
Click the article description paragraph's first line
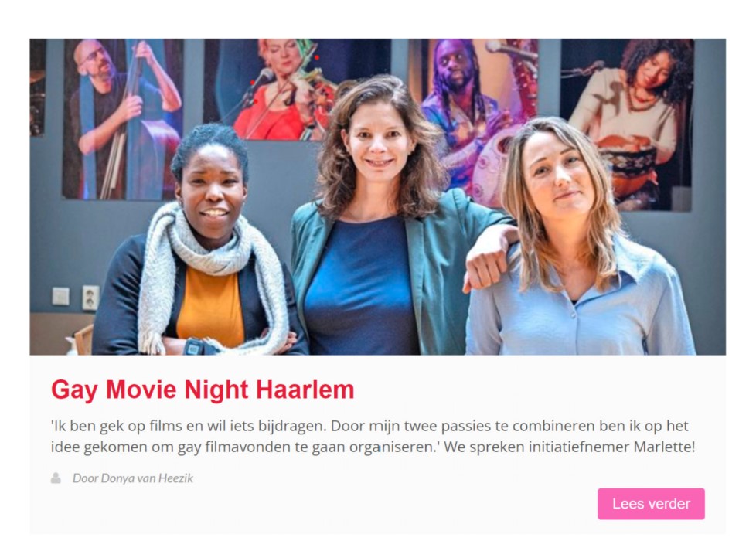(369, 426)
